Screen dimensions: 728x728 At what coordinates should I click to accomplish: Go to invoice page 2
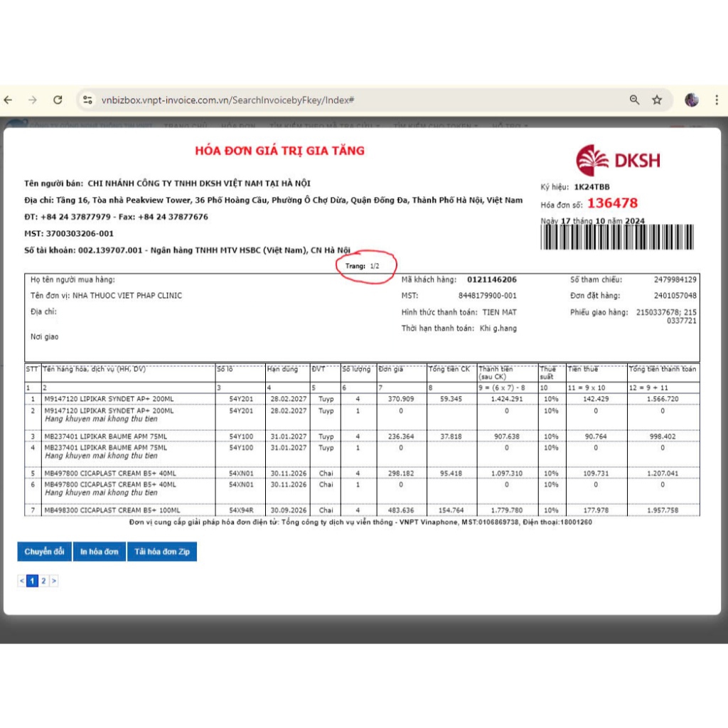43,581
